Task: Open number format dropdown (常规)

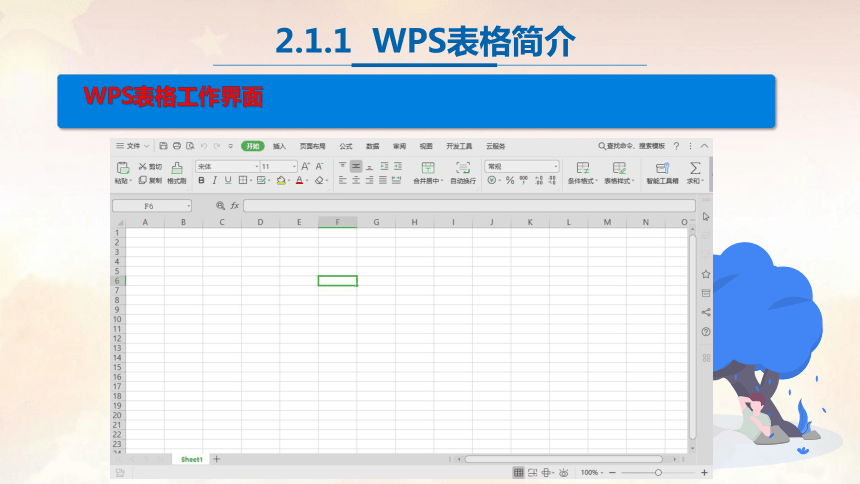Action: [x=556, y=166]
